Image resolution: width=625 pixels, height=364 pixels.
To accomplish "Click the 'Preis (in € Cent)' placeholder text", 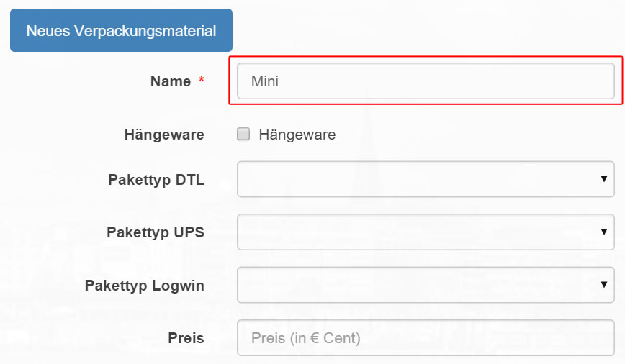I will (x=306, y=338).
